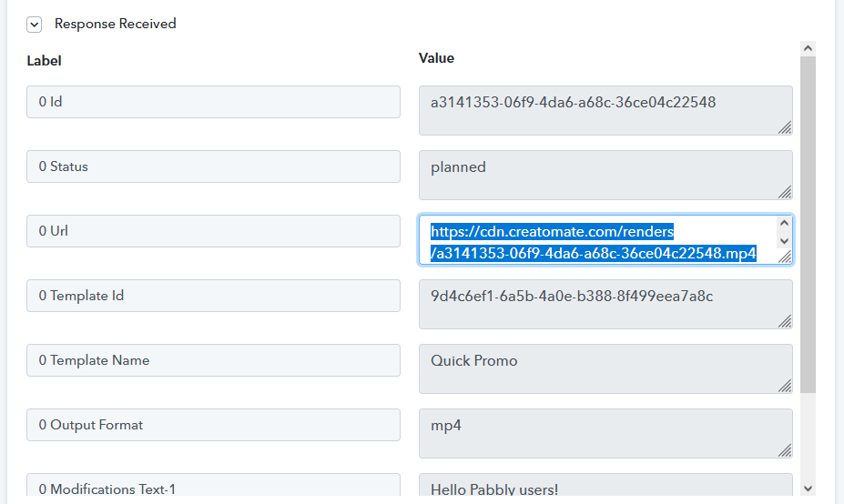Click the 0 Template Name label field
Viewport: 844px width, 504px height.
(213, 360)
